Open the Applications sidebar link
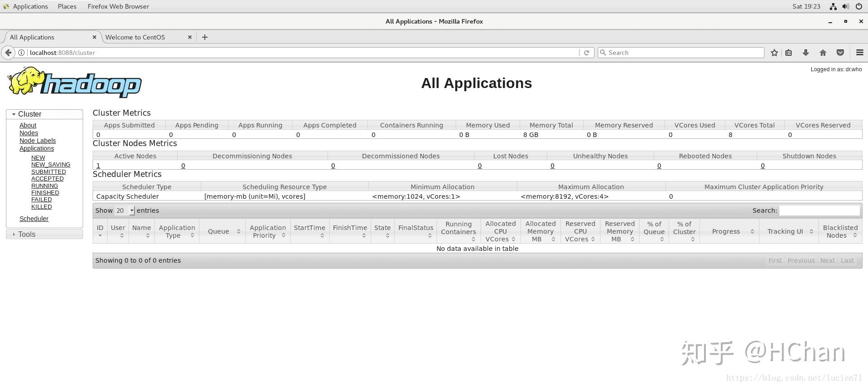Viewport: 868px width, 387px height. click(x=37, y=148)
